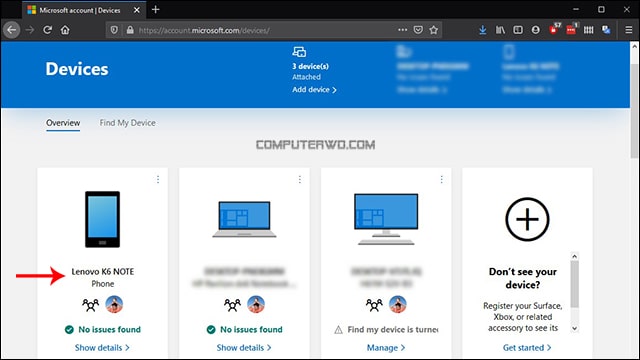This screenshot has width=640, height=360.
Task: Click user avatar on the desktop card
Action: [x=398, y=304]
